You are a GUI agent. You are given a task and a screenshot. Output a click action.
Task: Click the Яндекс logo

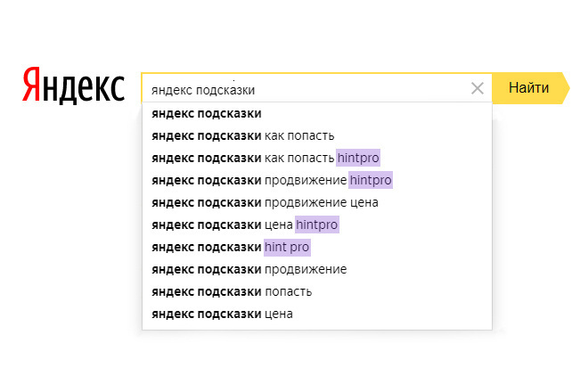point(73,86)
